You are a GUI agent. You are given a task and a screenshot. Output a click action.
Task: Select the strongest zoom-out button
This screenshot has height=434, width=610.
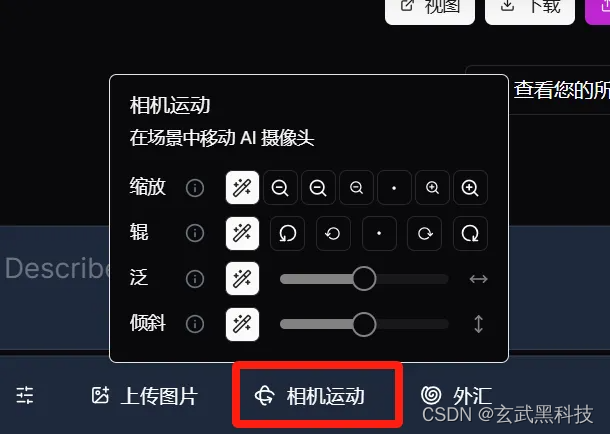click(280, 188)
